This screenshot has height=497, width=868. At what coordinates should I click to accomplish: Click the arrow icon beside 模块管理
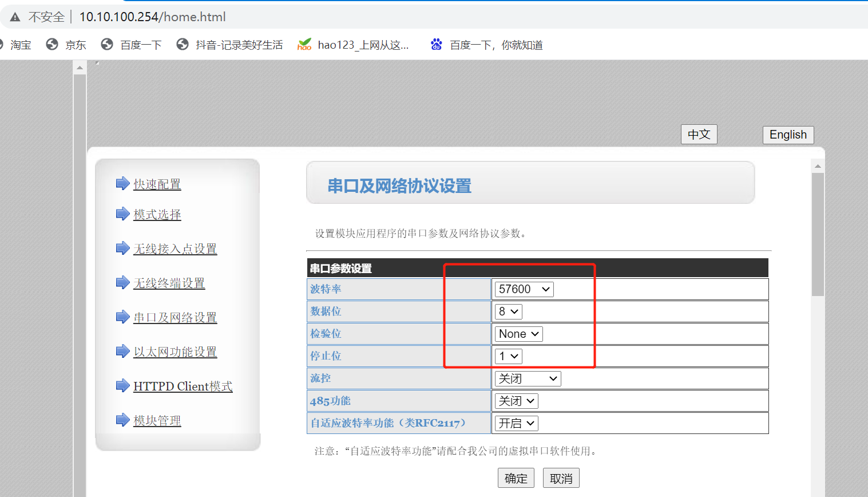click(122, 420)
